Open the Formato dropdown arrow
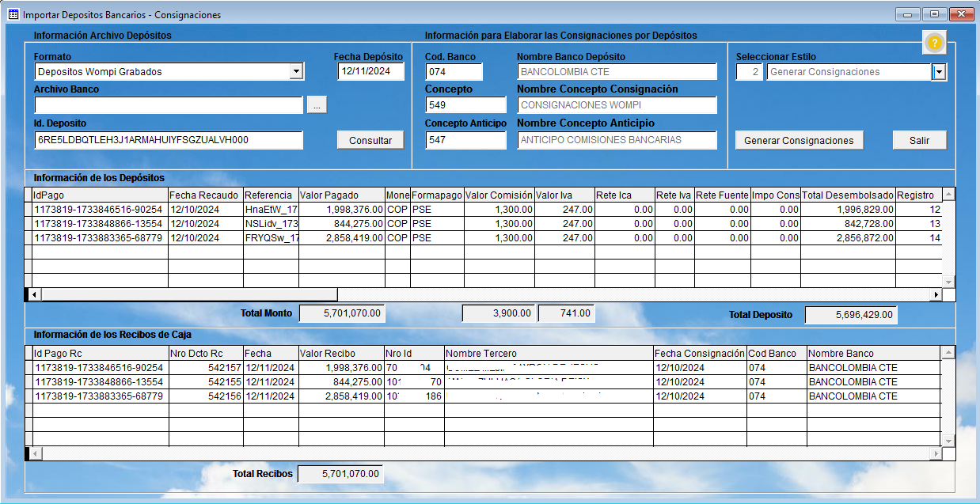The image size is (980, 504). 296,72
